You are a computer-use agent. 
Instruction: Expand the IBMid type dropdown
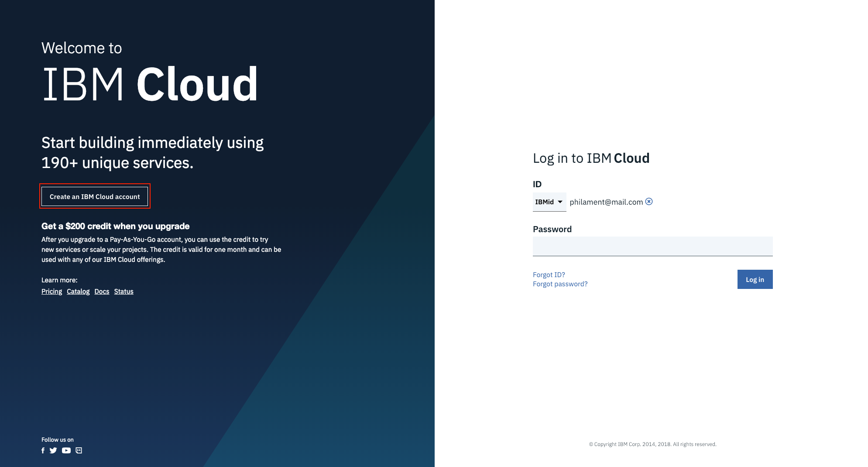pos(549,202)
